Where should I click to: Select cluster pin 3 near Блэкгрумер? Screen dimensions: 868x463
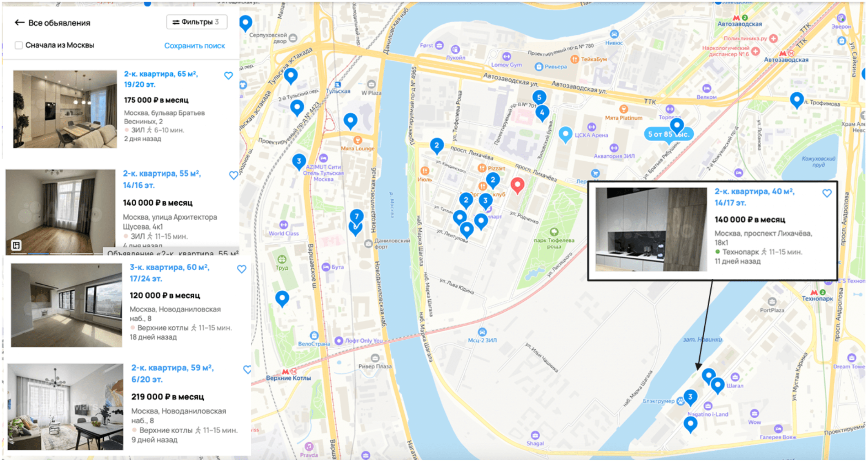click(x=690, y=397)
